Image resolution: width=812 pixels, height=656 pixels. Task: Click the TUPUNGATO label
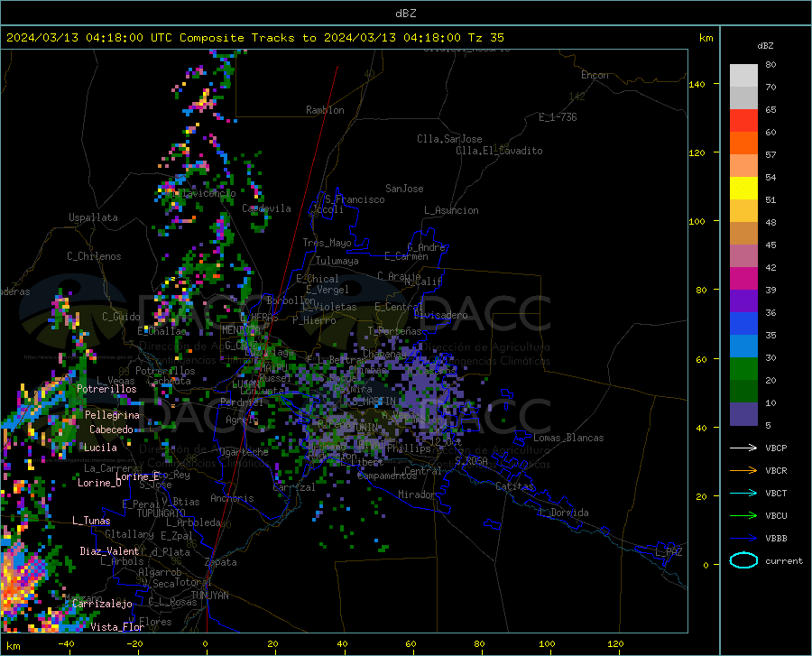[x=161, y=513]
